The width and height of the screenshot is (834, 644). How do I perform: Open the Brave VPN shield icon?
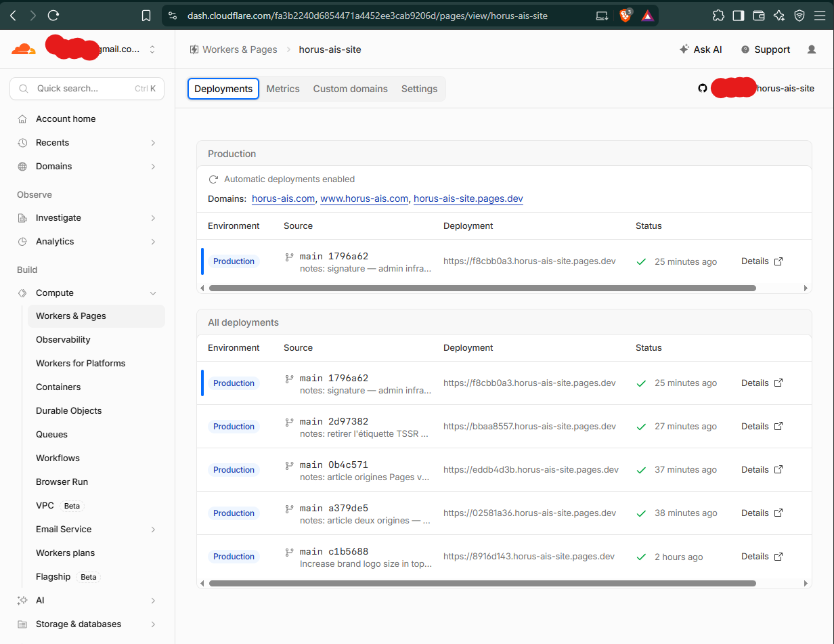[x=799, y=16]
